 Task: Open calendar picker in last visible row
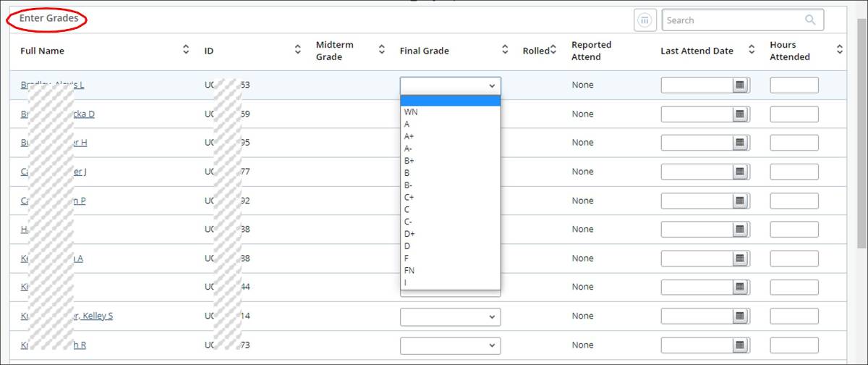pos(739,345)
